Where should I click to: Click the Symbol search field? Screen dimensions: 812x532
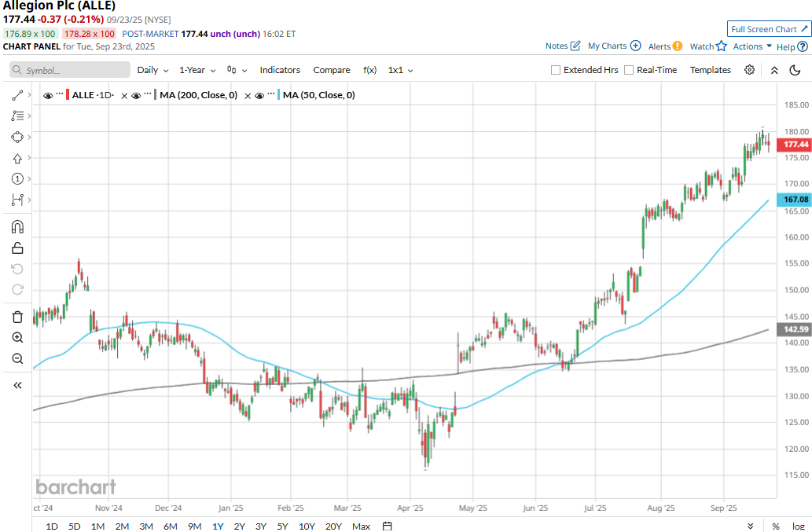pyautogui.click(x=70, y=70)
